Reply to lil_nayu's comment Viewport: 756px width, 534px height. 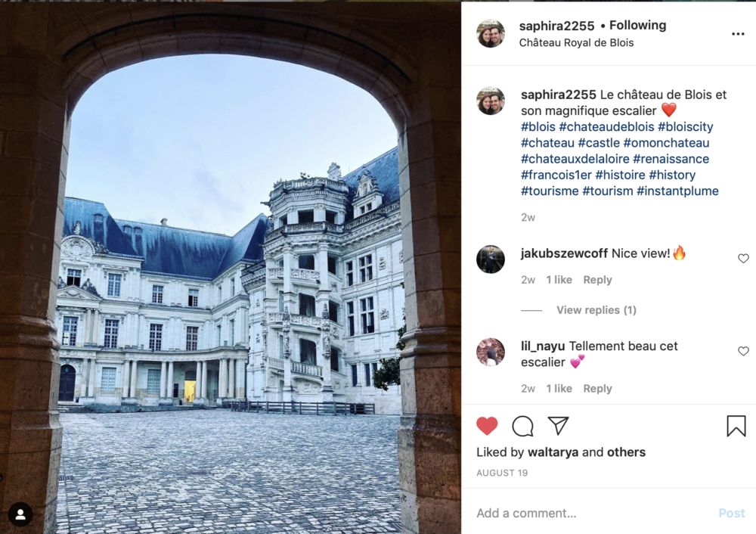click(597, 388)
